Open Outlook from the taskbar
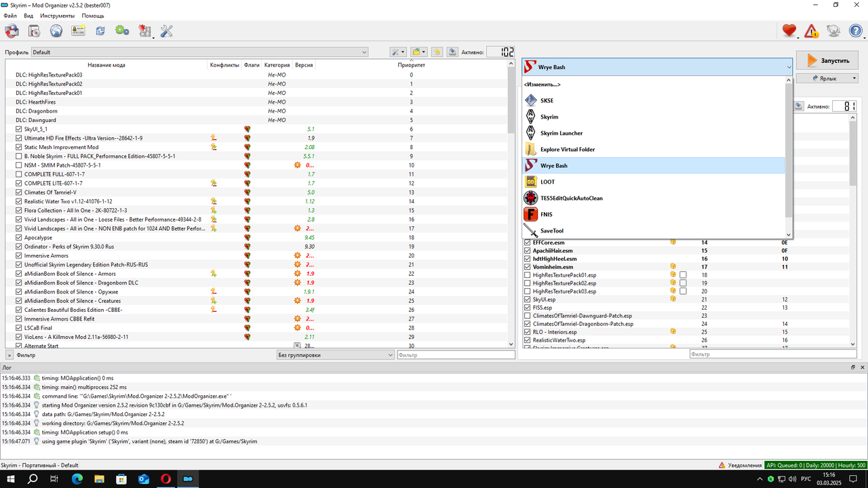Screen dimensions: 868x488 (144, 479)
